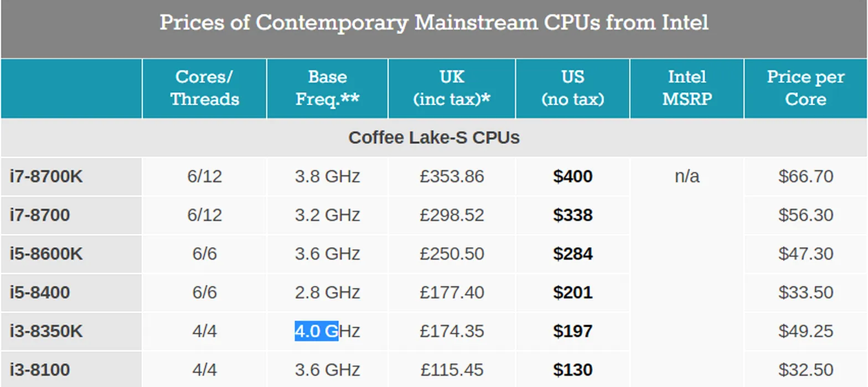Click the i3-8100 row label
Viewport: 868px width, 387px height.
(40, 369)
